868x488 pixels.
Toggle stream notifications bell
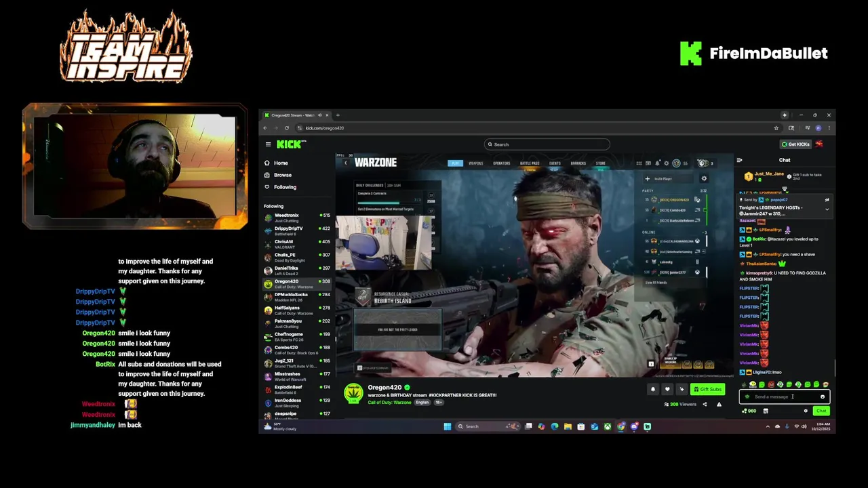[x=653, y=389]
